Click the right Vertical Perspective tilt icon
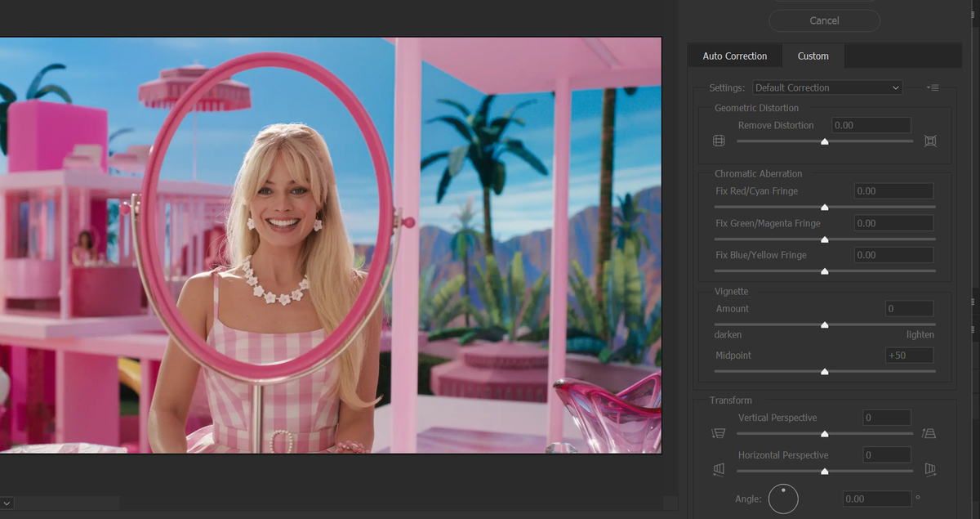The height and width of the screenshot is (519, 980). [929, 433]
